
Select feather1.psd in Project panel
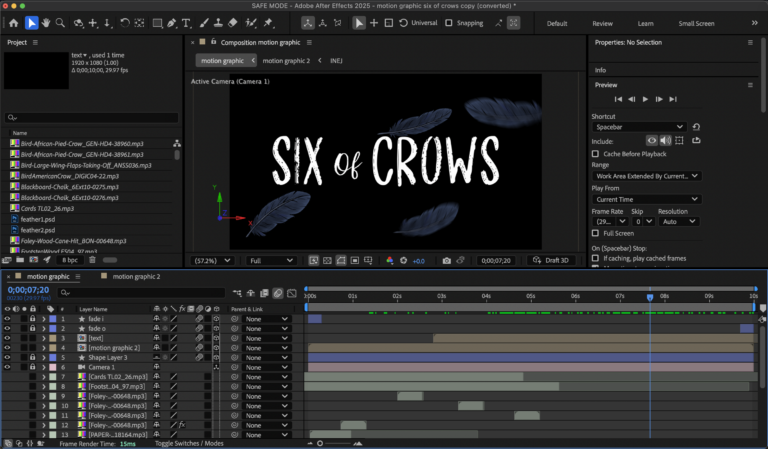38,219
